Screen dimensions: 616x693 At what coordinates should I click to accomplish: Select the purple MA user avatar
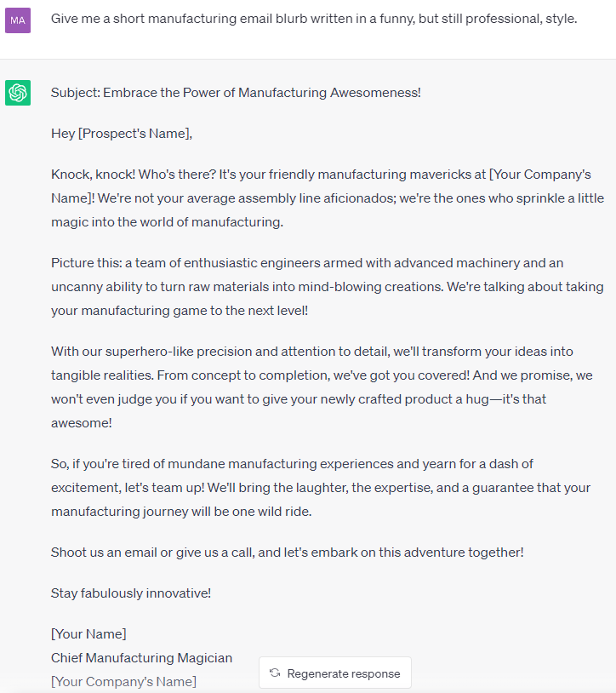[x=17, y=20]
